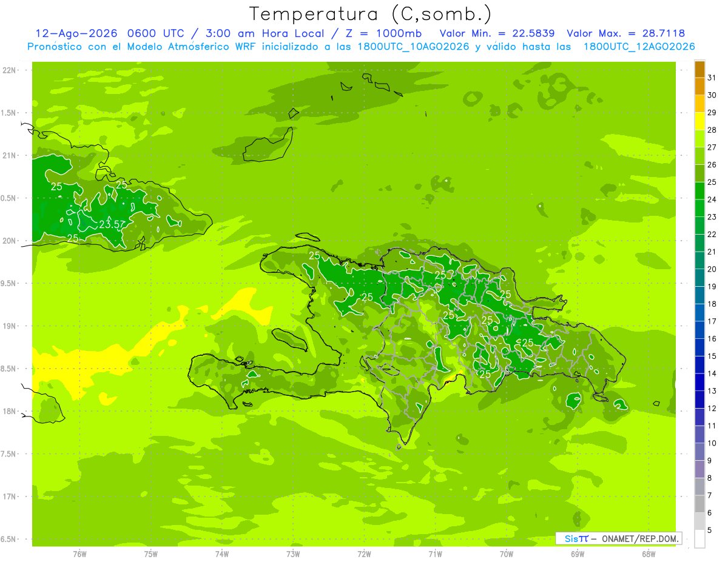Click the "17N" latitude axis label
Viewport: 728px width, 562px height.
(9, 497)
